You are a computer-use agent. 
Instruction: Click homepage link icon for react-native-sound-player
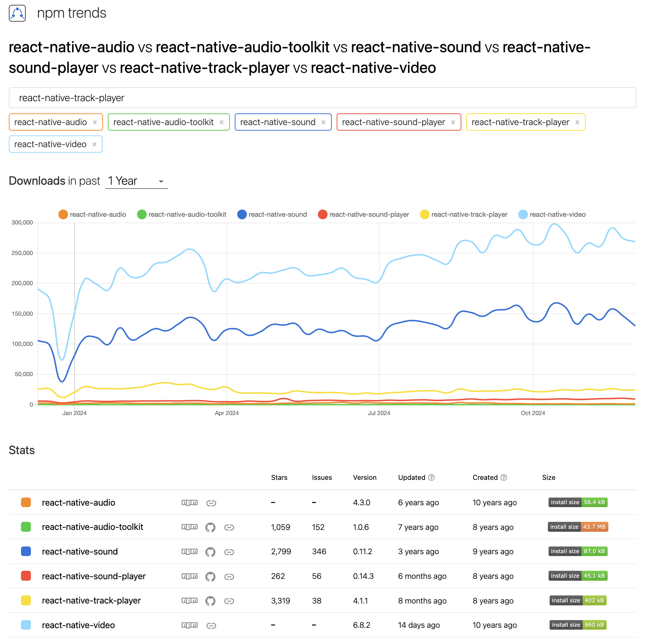[229, 576]
